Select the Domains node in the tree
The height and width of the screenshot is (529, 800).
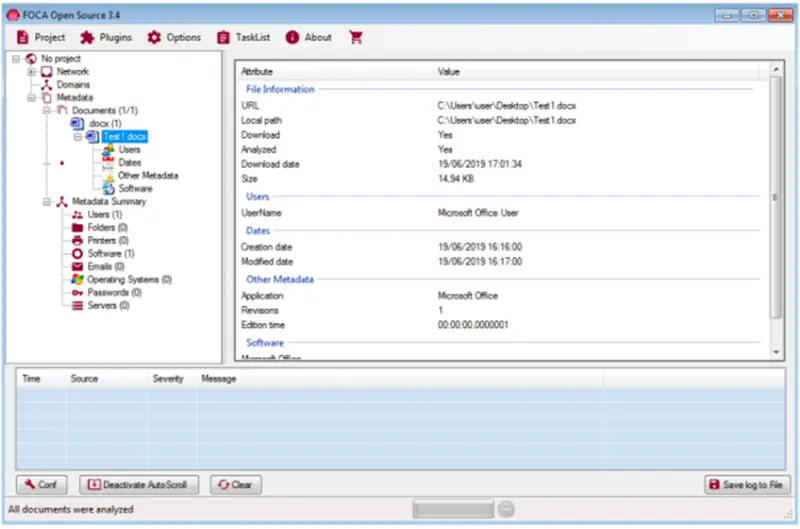coord(73,85)
